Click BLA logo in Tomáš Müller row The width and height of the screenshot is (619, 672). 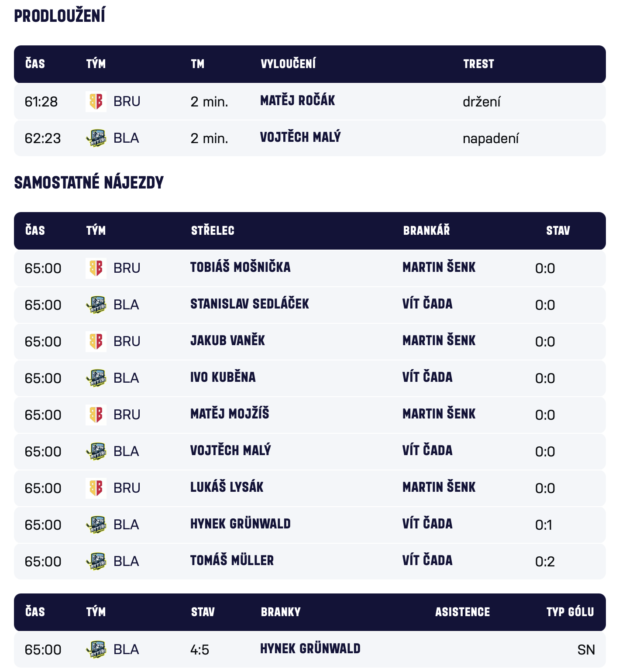tap(96, 562)
